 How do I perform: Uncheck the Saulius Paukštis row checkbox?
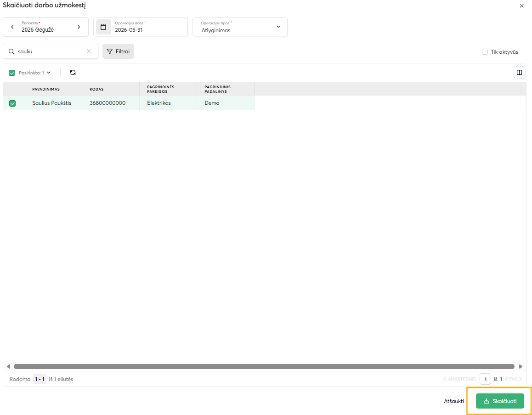pyautogui.click(x=12, y=103)
